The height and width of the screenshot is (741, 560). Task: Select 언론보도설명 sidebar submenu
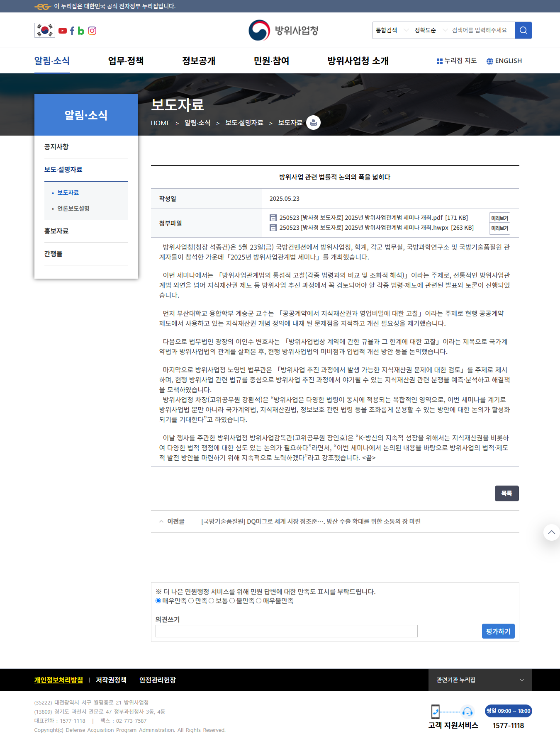[x=73, y=209]
